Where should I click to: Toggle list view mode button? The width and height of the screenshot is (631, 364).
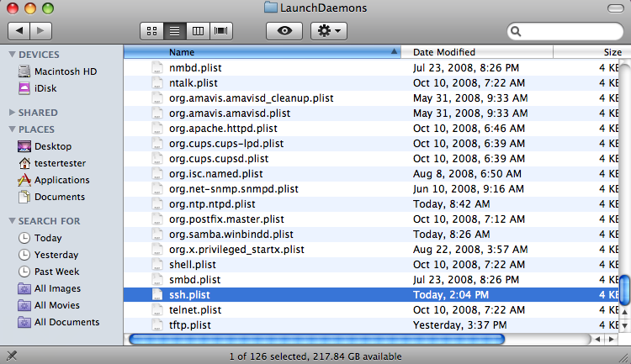(175, 31)
